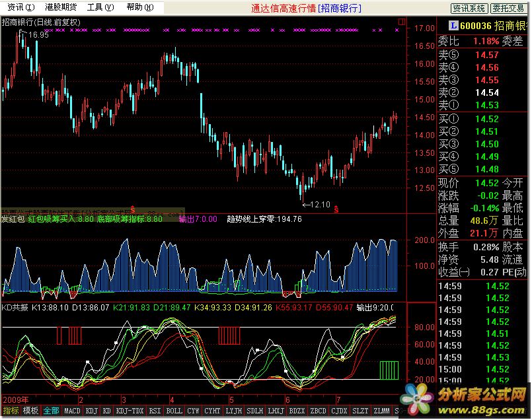
Task: Click the 买⑤ price 14.48
Action: (486, 169)
